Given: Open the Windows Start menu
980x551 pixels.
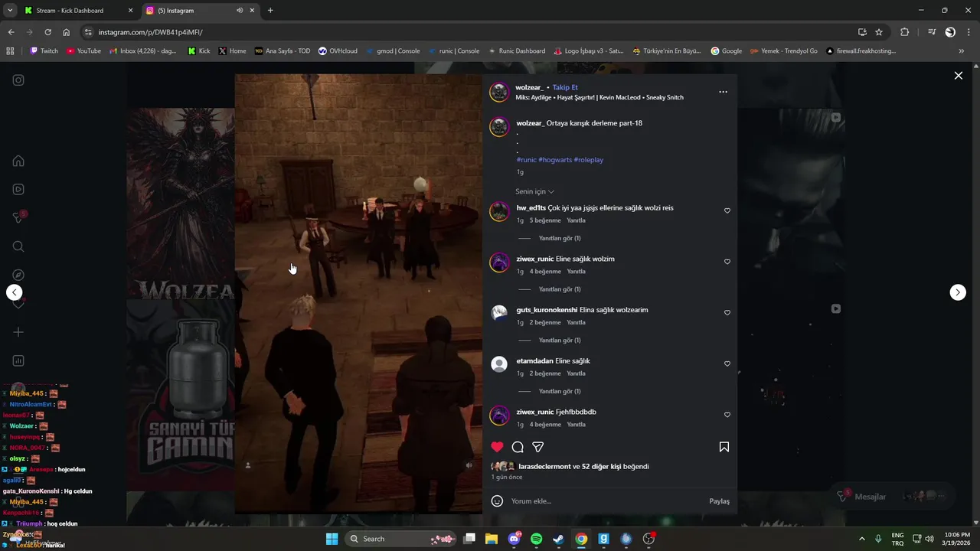Looking at the screenshot, I should click(332, 539).
